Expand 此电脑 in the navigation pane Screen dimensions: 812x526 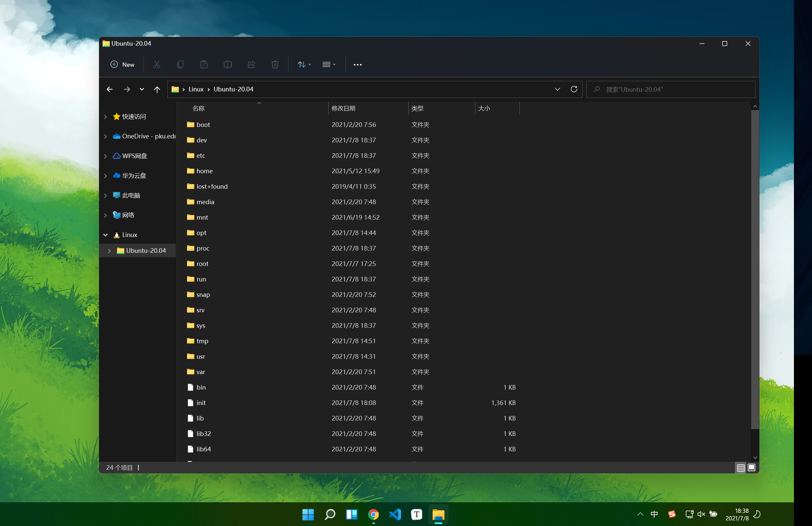click(106, 195)
